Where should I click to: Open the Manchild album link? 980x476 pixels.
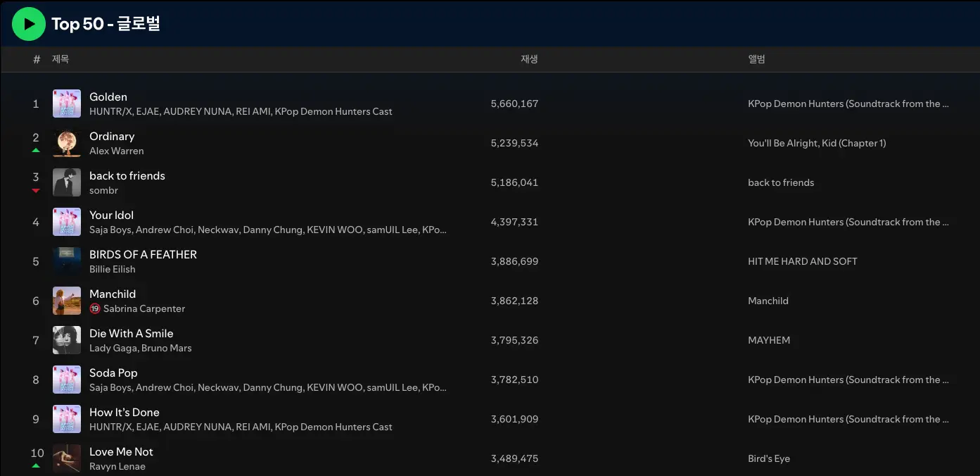coord(768,301)
